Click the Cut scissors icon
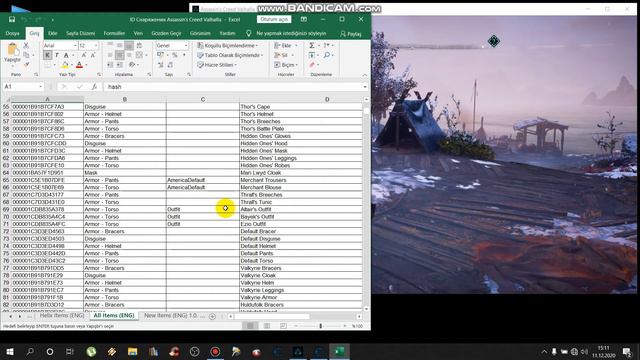Image resolution: width=640 pixels, height=360 pixels. tap(26, 46)
